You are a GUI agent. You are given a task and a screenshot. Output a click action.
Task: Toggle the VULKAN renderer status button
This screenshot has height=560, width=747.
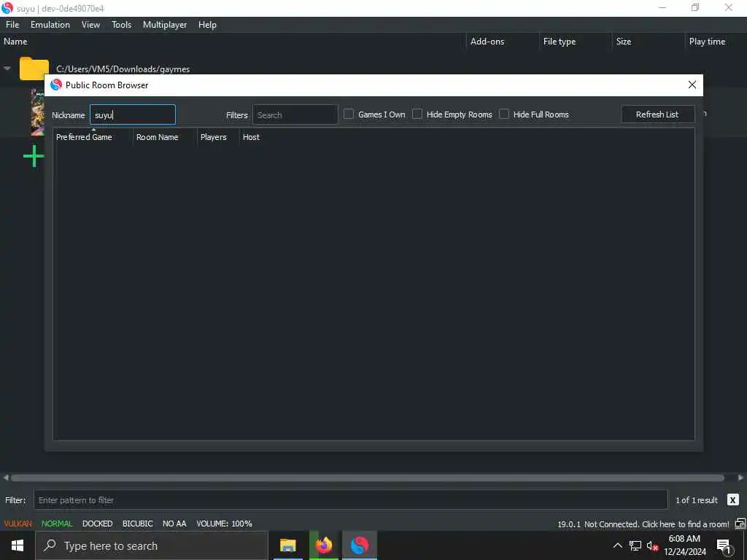coord(18,524)
